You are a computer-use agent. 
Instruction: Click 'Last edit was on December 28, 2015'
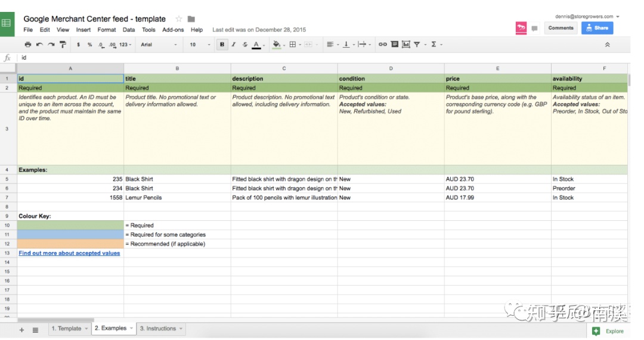(259, 30)
